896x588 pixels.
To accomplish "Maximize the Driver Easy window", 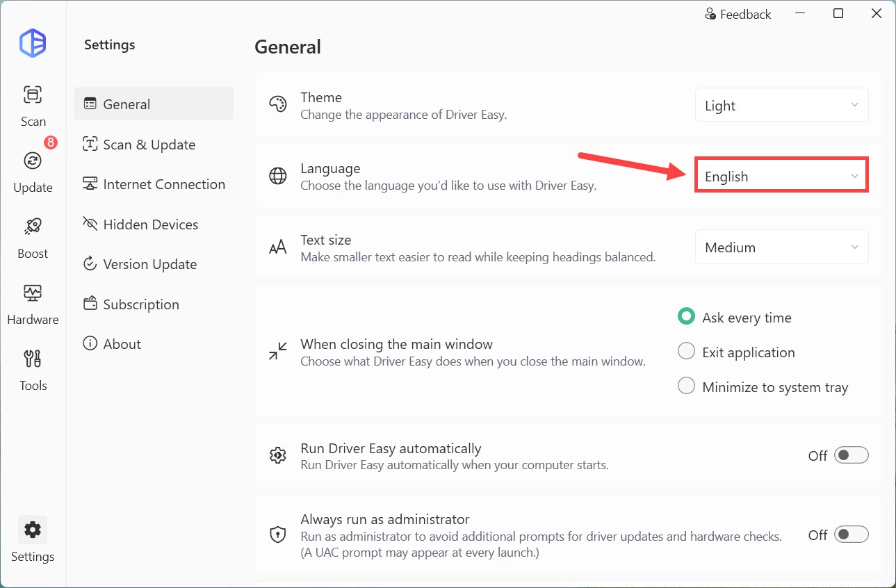I will click(x=838, y=13).
